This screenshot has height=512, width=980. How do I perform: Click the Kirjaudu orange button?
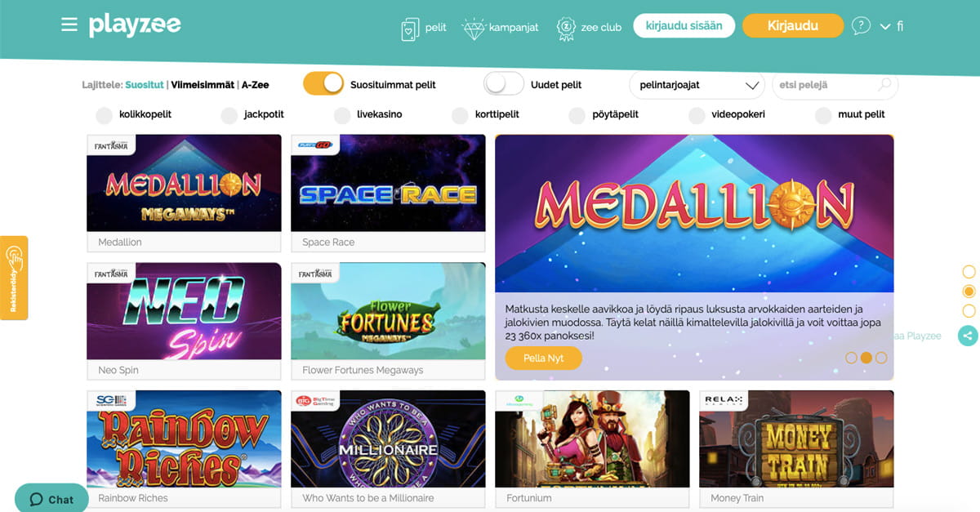pyautogui.click(x=793, y=25)
